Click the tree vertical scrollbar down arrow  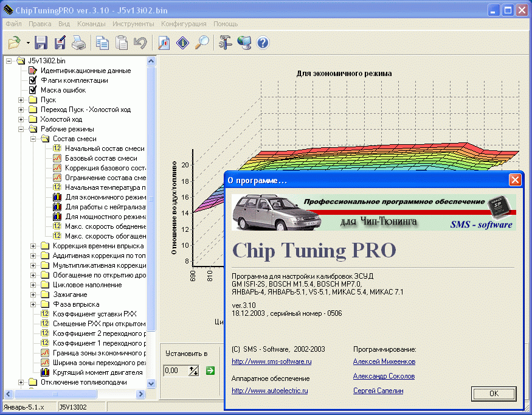[151, 383]
